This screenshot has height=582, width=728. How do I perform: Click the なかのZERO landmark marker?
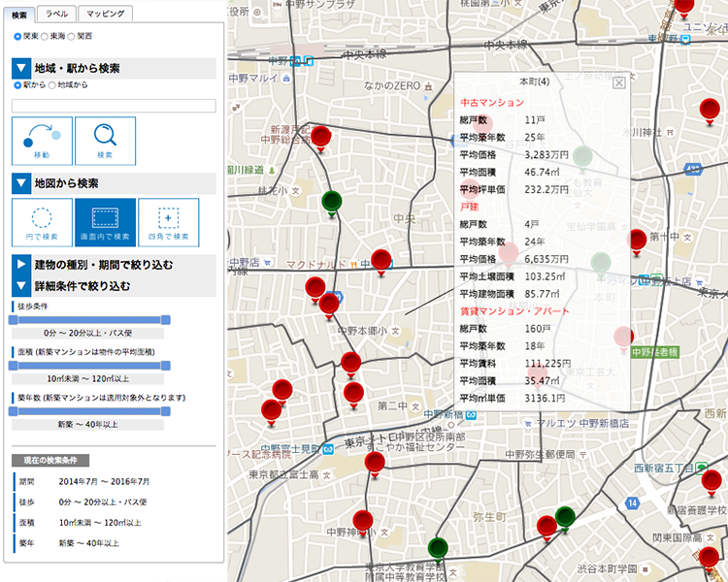[428, 86]
